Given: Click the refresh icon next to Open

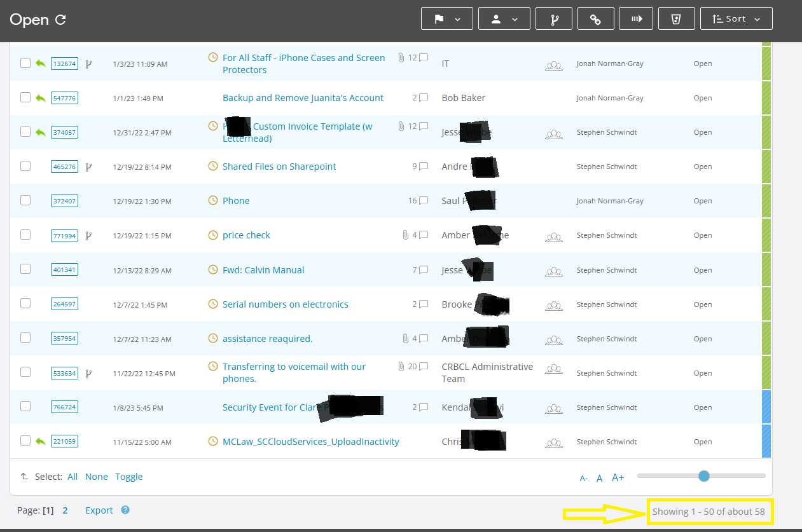Looking at the screenshot, I should coord(60,20).
